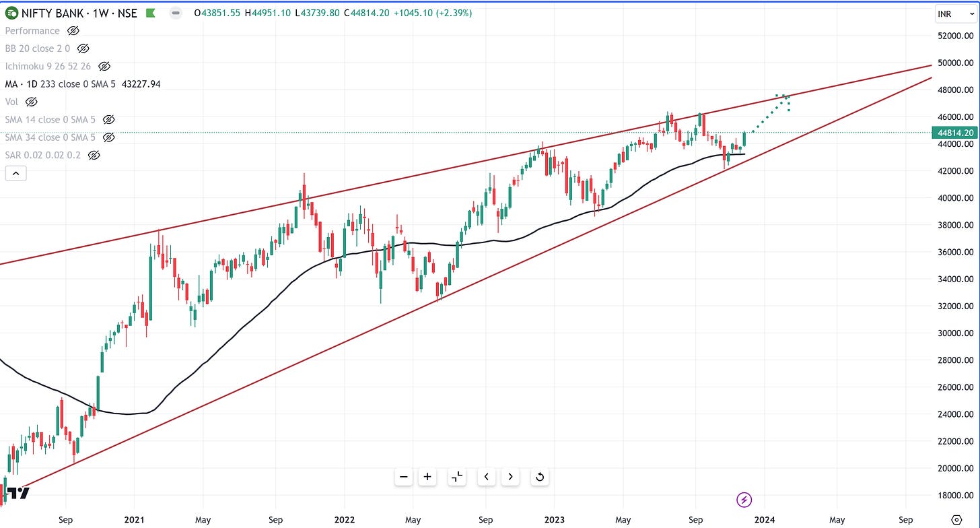
Task: Unhide SMA 14 indicator
Action: (108, 119)
